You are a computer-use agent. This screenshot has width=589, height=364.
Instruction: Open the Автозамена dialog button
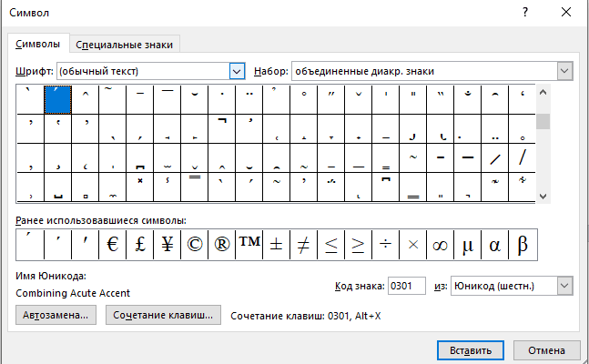click(x=56, y=315)
